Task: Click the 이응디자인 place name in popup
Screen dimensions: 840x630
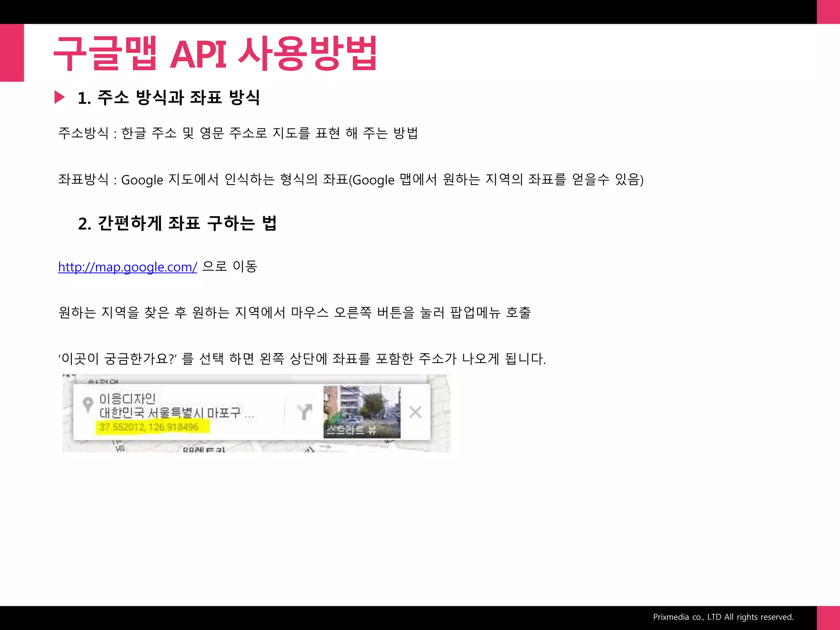Action: click(128, 399)
